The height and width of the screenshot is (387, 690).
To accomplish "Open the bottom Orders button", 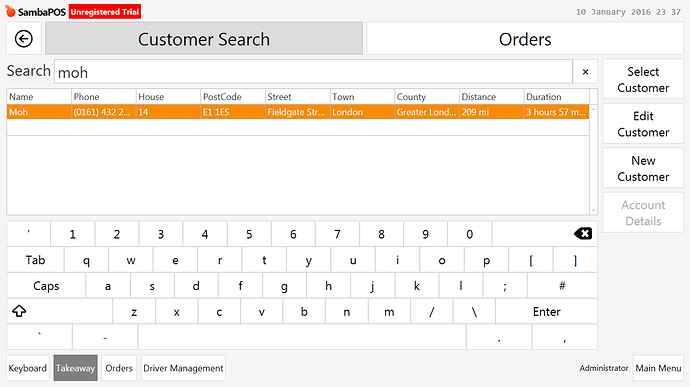I will [119, 368].
